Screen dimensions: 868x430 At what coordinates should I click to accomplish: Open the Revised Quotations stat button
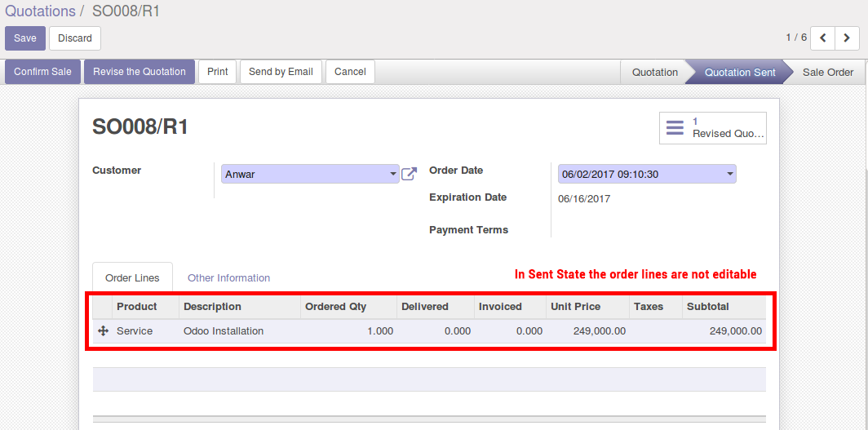coord(712,128)
